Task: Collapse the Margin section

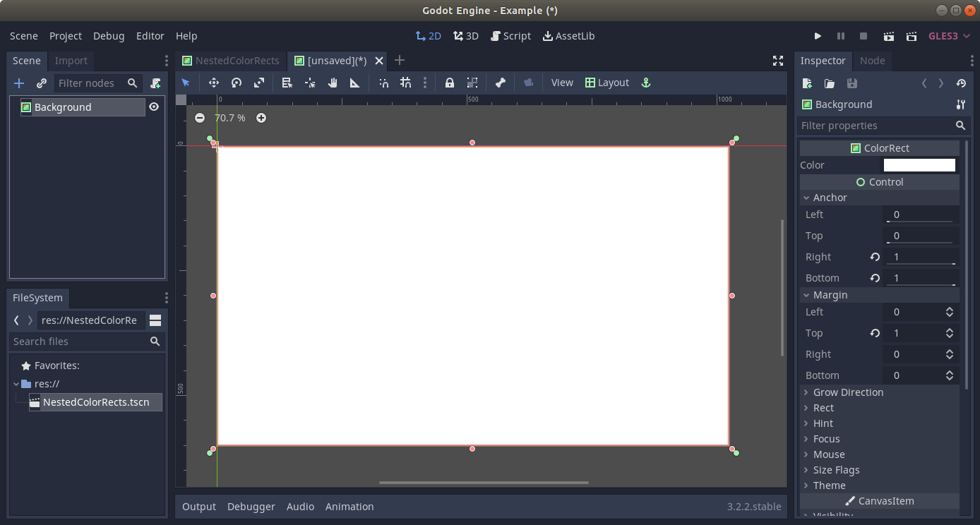Action: coord(879,295)
